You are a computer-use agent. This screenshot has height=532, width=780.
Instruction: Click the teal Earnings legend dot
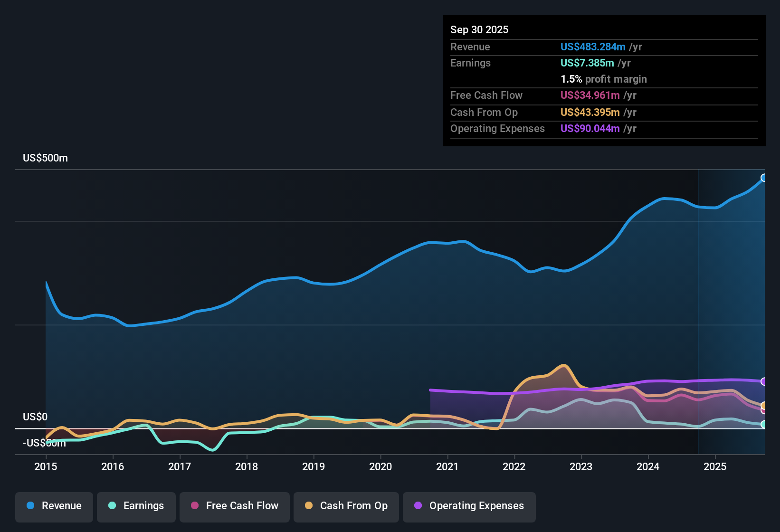click(x=112, y=506)
